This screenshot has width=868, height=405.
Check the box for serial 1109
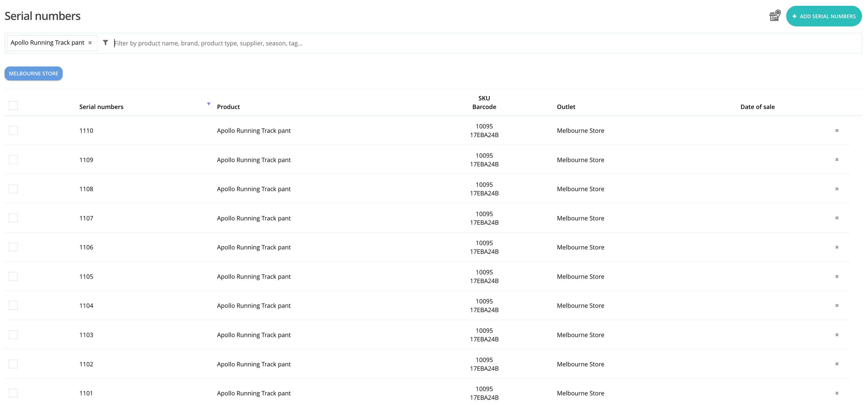(x=13, y=159)
